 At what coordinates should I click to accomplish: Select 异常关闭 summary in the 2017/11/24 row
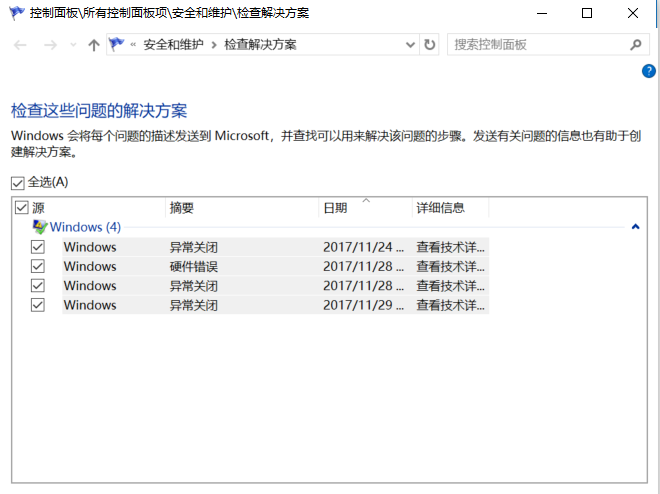194,247
